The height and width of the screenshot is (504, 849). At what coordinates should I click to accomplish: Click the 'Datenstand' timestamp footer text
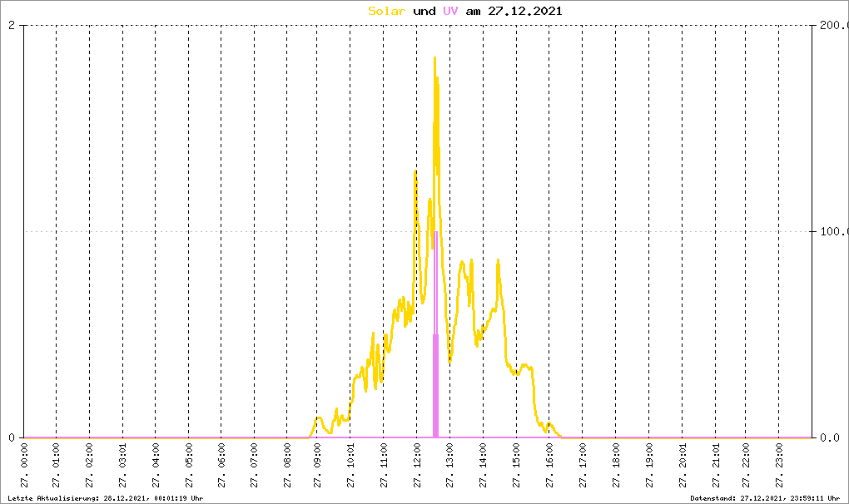coord(765,498)
